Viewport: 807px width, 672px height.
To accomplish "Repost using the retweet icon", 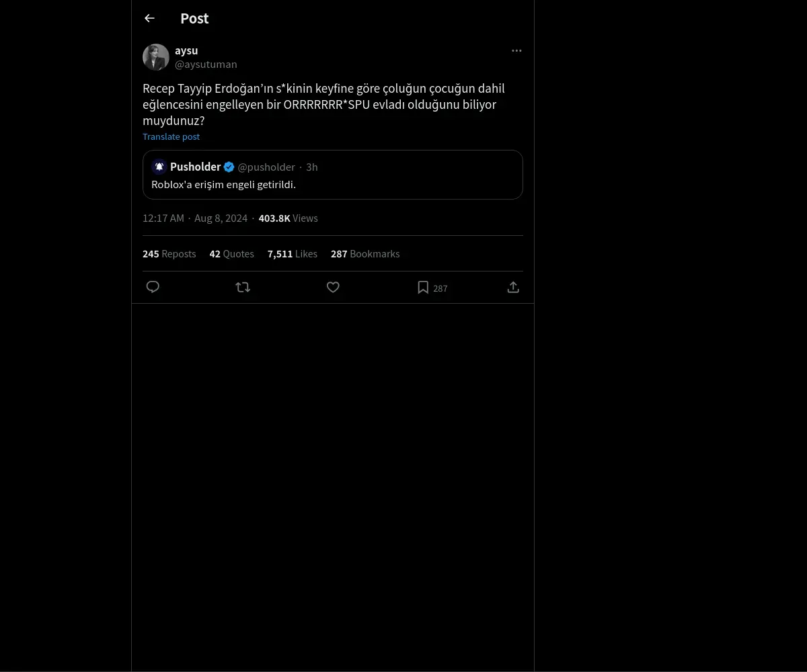I will 243,287.
